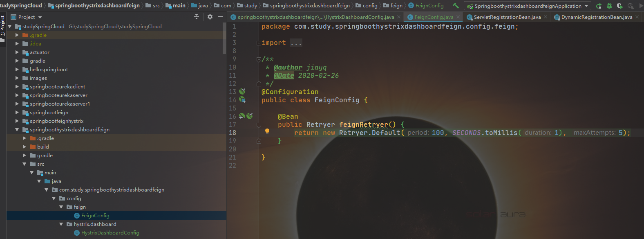Click the gutter icon on line 14
The width and height of the screenshot is (644, 239).
tap(242, 100)
